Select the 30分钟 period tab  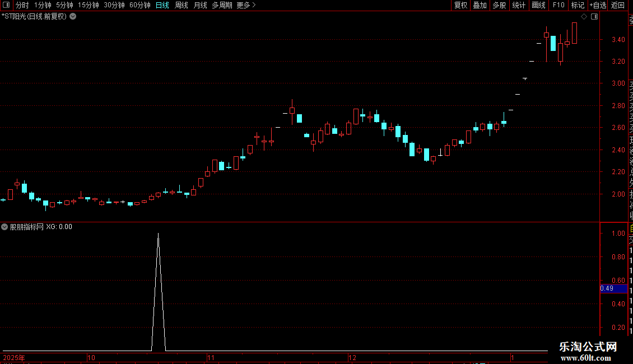(114, 5)
